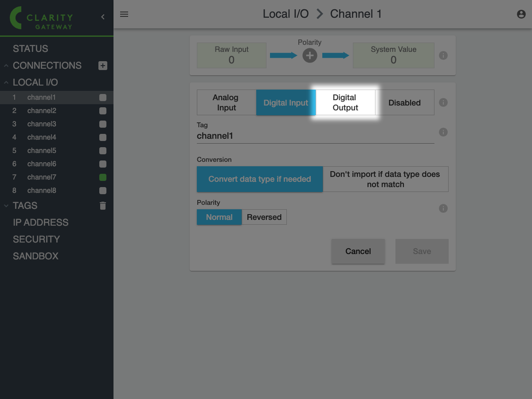
Task: Select the Reversed polarity option
Action: click(x=264, y=217)
